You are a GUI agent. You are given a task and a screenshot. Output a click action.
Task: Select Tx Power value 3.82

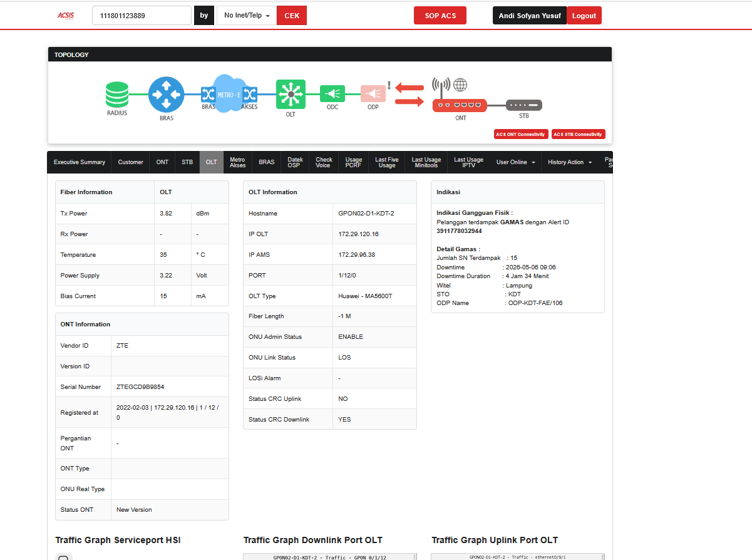point(166,214)
